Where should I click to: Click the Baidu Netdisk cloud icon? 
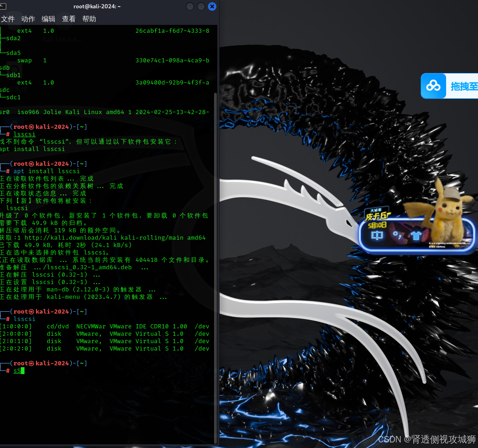[433, 86]
